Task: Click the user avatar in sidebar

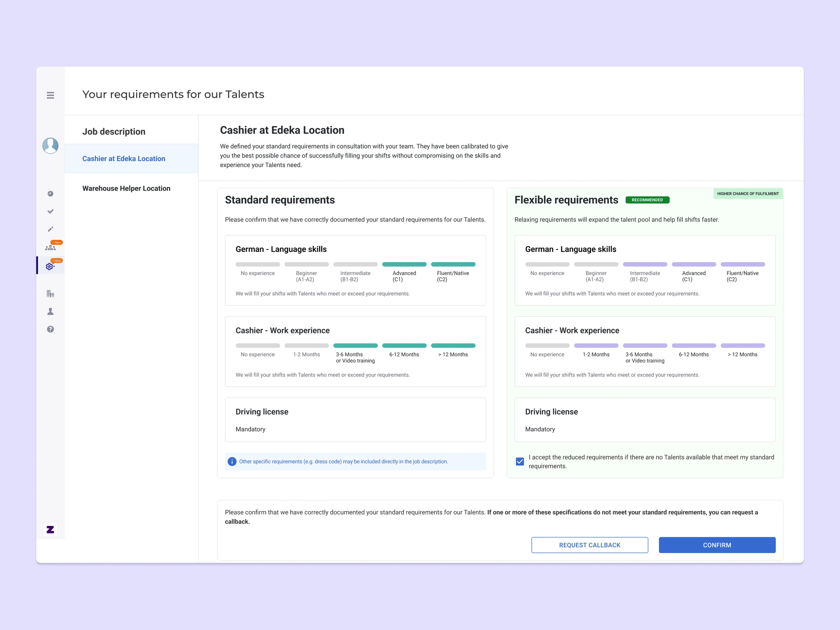Action: pos(50,146)
